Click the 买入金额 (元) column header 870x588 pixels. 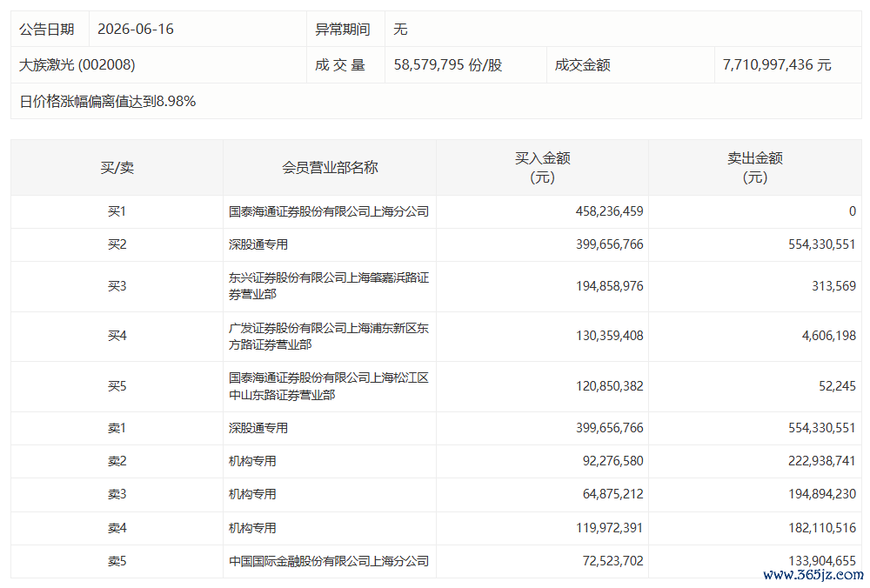[542, 168]
